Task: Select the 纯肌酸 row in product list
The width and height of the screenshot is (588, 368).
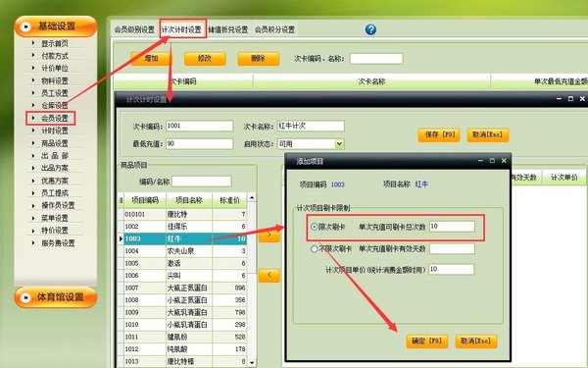Action: pyautogui.click(x=185, y=349)
